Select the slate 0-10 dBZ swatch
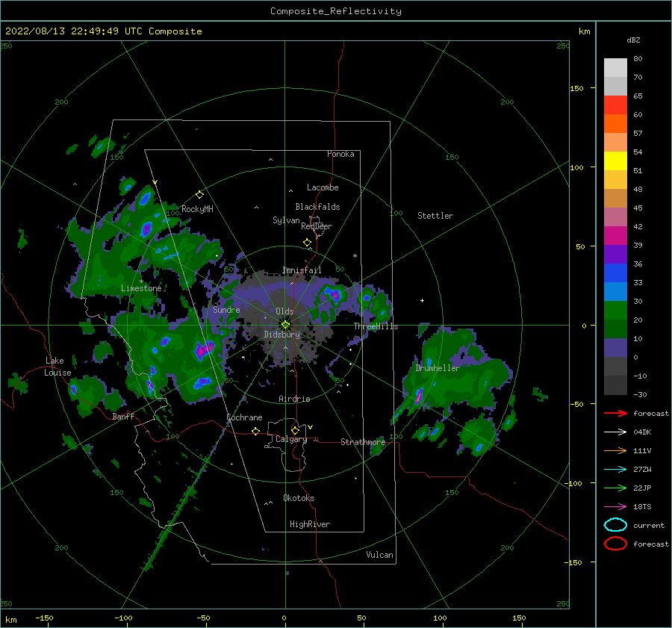Screen dimensions: 672x628 click(615, 348)
